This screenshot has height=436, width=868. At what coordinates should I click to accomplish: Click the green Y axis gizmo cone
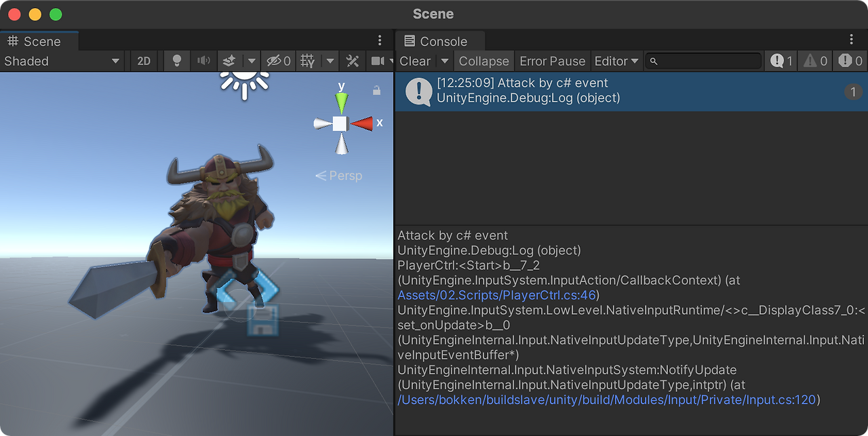tap(342, 103)
